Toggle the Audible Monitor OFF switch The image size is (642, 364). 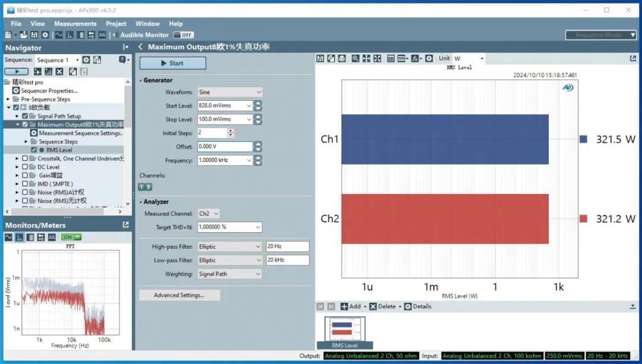(183, 35)
